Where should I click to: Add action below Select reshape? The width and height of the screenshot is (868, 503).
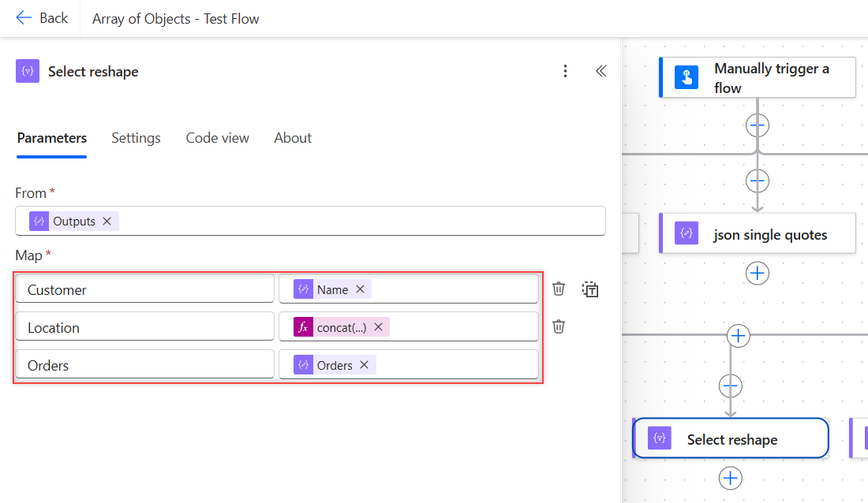(x=731, y=479)
